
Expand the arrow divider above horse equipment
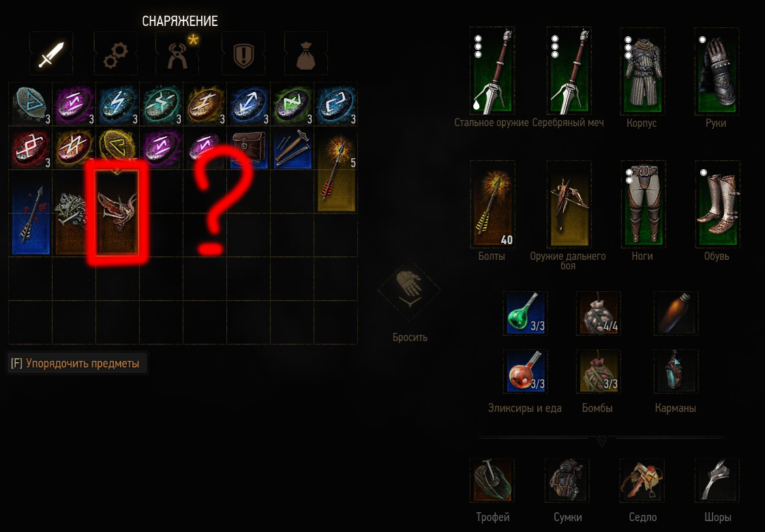click(602, 441)
